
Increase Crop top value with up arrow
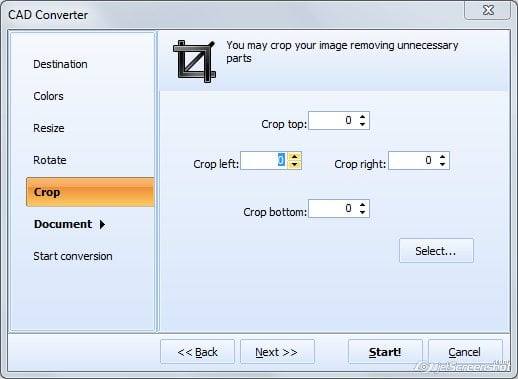tap(363, 117)
